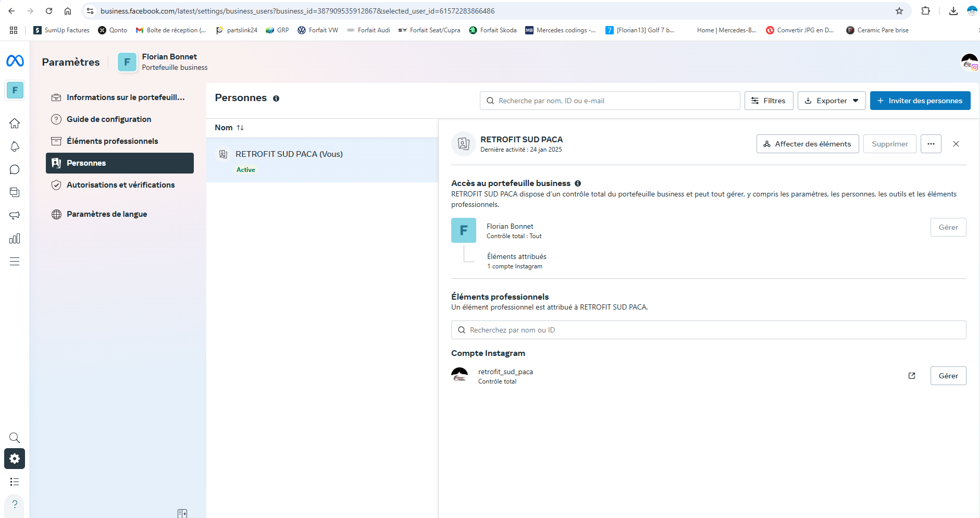Go to browser home page icon
Viewport: 980px width, 518px height.
[x=68, y=11]
